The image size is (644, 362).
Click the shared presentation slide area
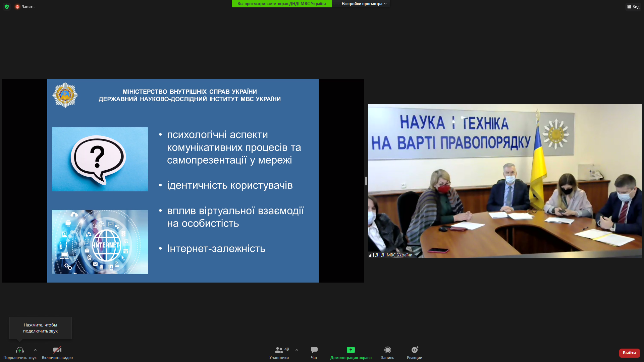click(183, 181)
